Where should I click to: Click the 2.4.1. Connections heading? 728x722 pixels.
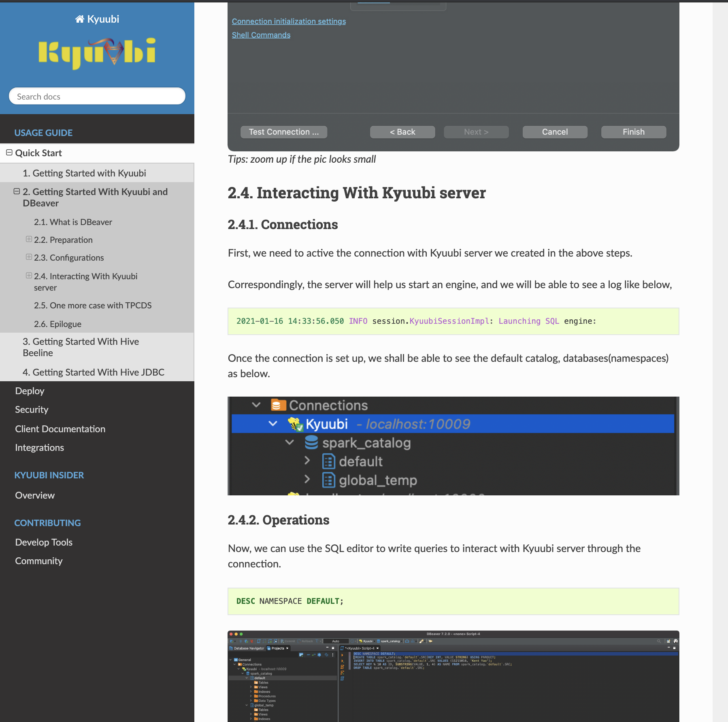click(283, 225)
